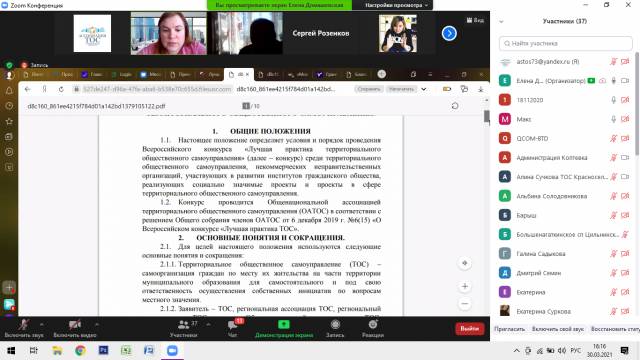Viewport: 640px width, 360px height.
Task: Click the PDF page number field
Action: [246, 106]
